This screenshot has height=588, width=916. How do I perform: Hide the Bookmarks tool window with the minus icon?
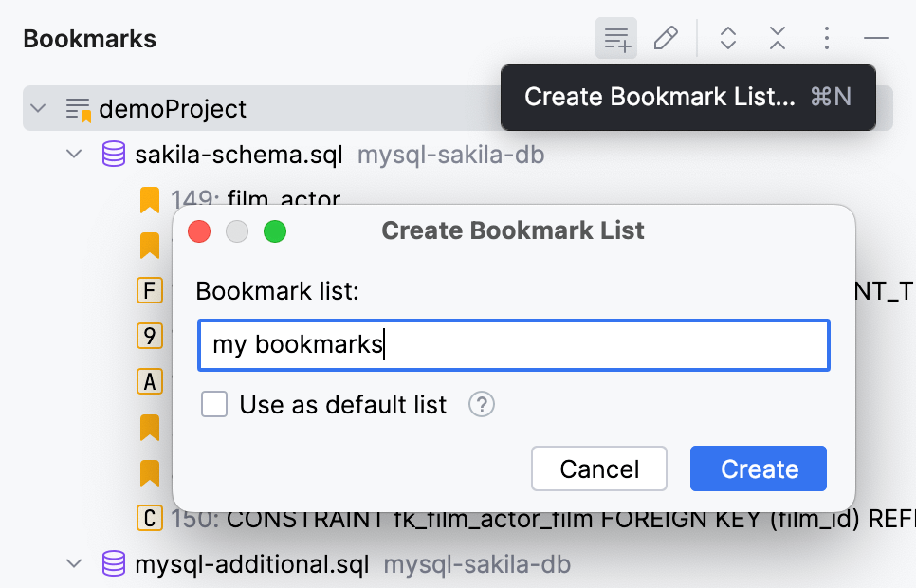click(876, 38)
